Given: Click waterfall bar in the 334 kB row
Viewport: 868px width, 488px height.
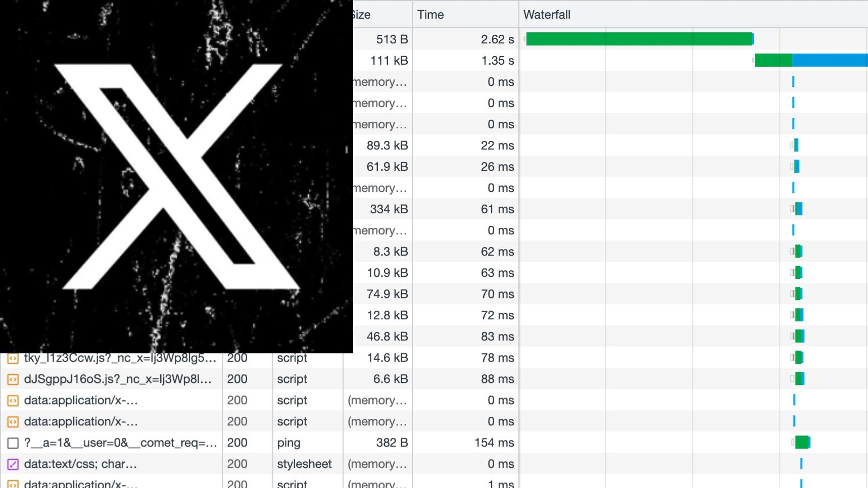Looking at the screenshot, I should coord(798,209).
